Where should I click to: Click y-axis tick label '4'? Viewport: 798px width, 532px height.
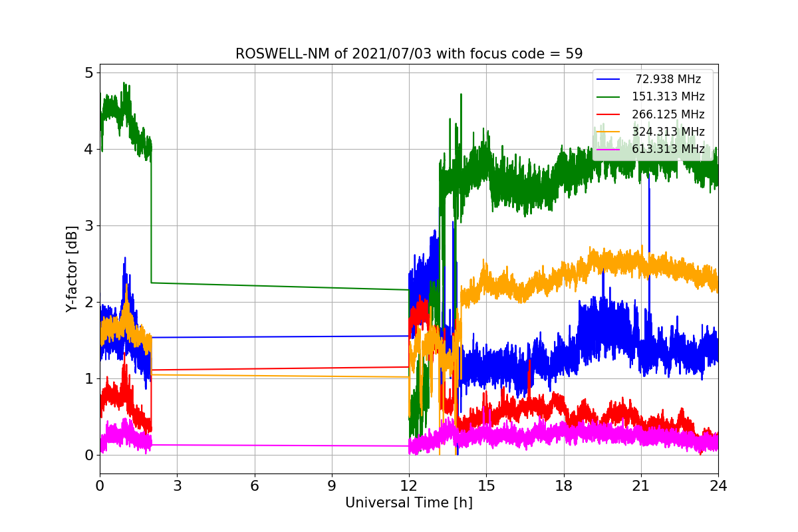point(89,149)
